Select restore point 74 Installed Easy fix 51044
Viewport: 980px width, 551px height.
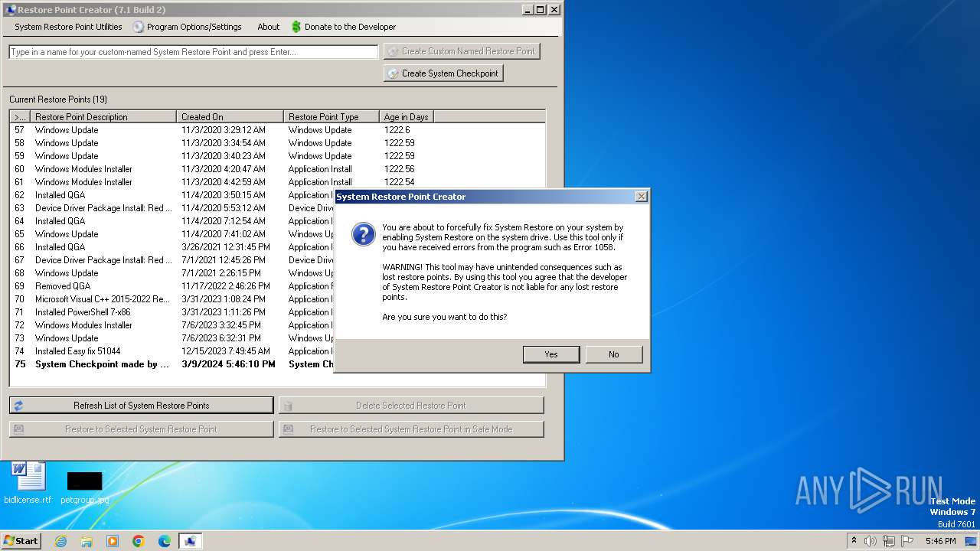pyautogui.click(x=172, y=351)
